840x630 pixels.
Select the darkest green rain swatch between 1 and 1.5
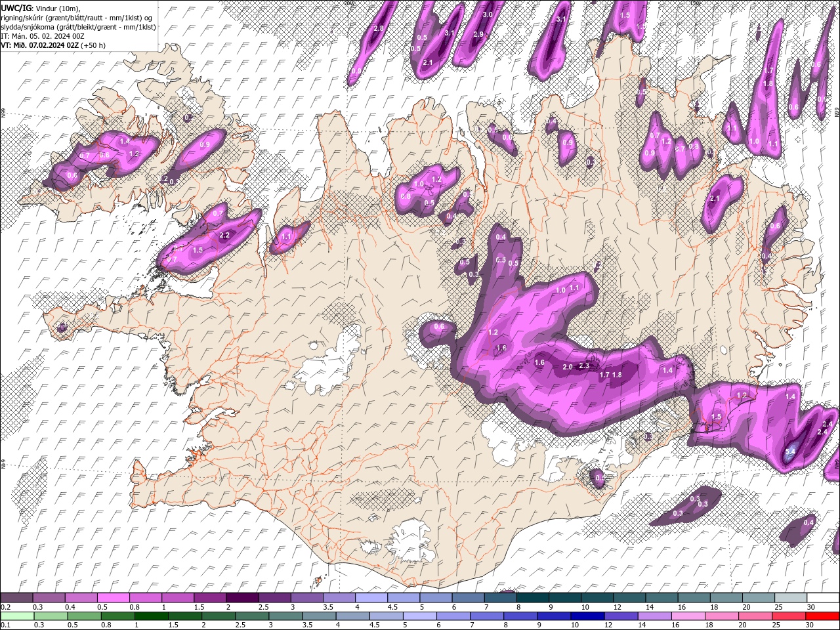[151, 616]
